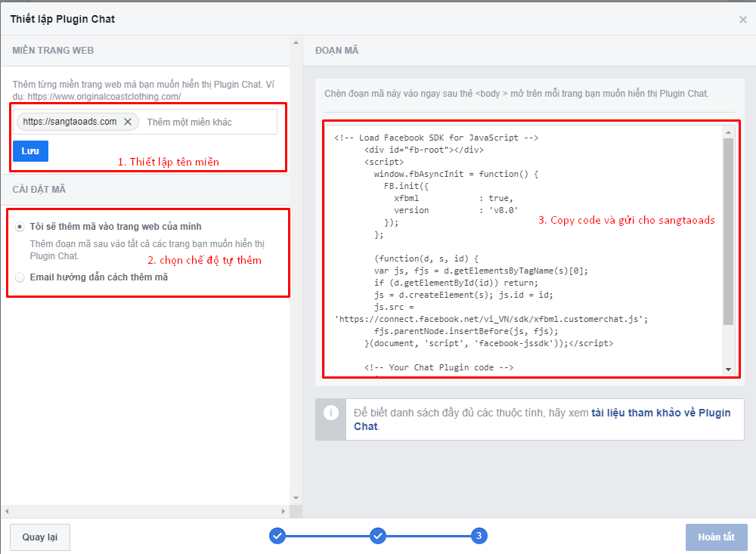Click the Hoàn tất button

coord(716,537)
